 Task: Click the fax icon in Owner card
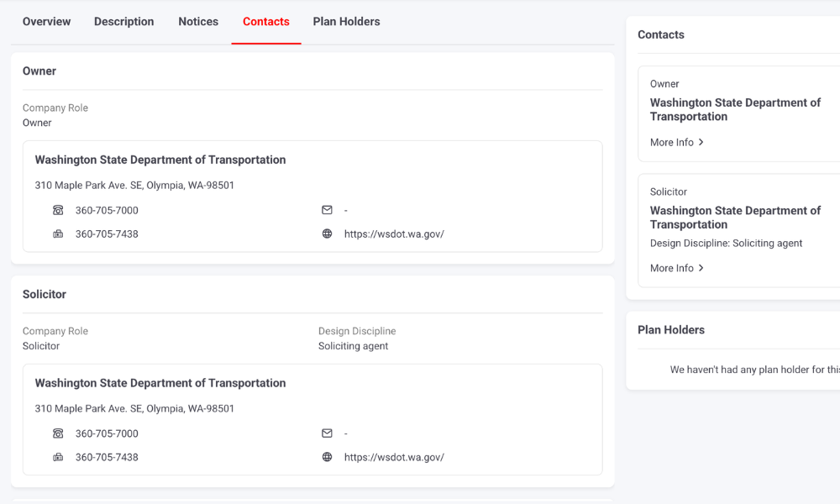click(58, 234)
